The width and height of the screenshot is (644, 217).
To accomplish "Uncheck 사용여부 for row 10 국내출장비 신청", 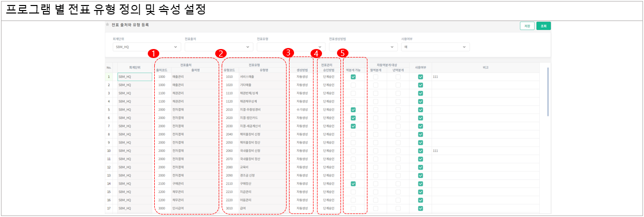I will point(420,150).
